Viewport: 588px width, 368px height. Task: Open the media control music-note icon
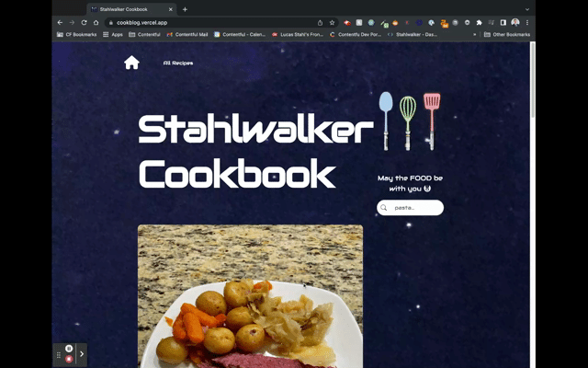[491, 22]
